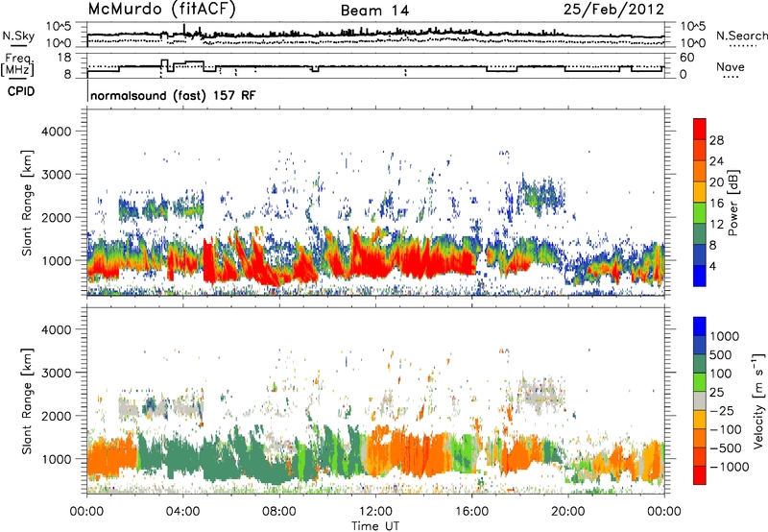Click the 3000 tick on velocity panel
Screen dimensions: 768x532
point(56,373)
